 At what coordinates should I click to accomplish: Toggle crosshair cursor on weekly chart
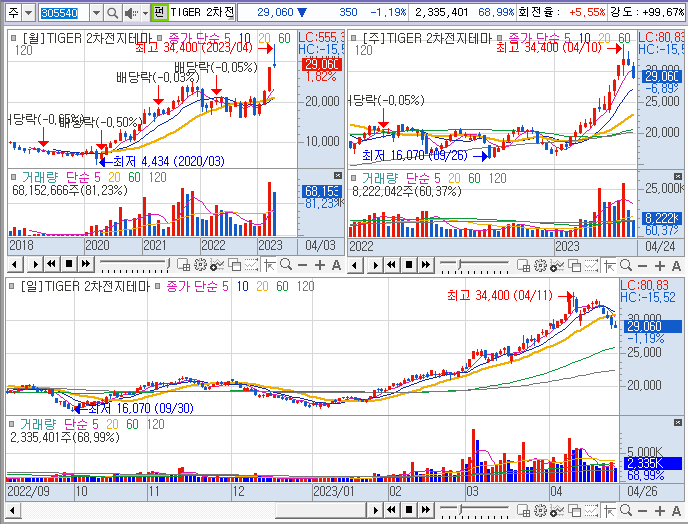[609, 265]
